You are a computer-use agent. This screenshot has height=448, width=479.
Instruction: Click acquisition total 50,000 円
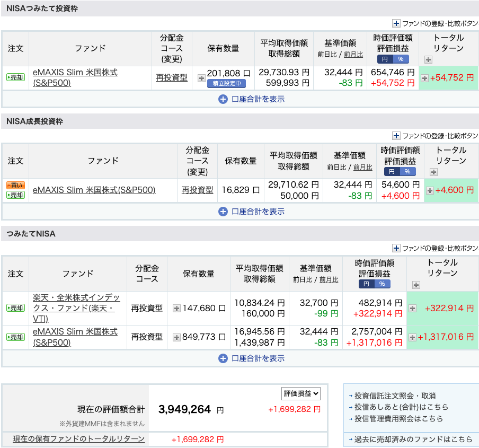point(300,196)
